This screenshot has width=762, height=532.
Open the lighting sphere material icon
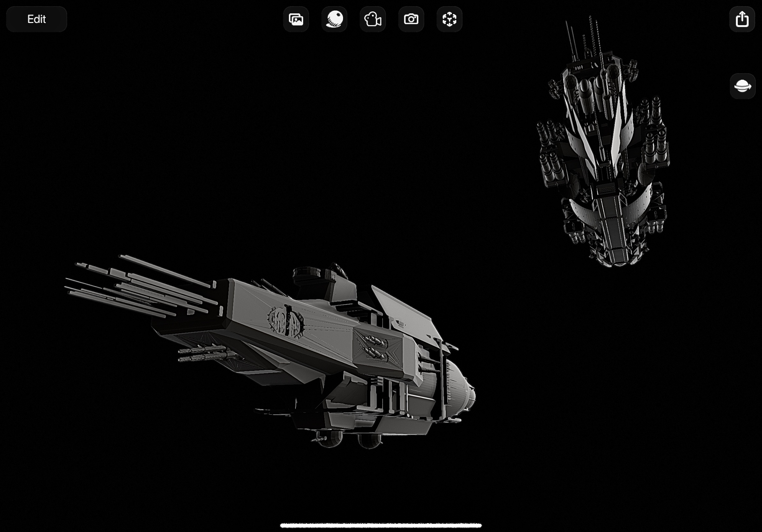(334, 19)
